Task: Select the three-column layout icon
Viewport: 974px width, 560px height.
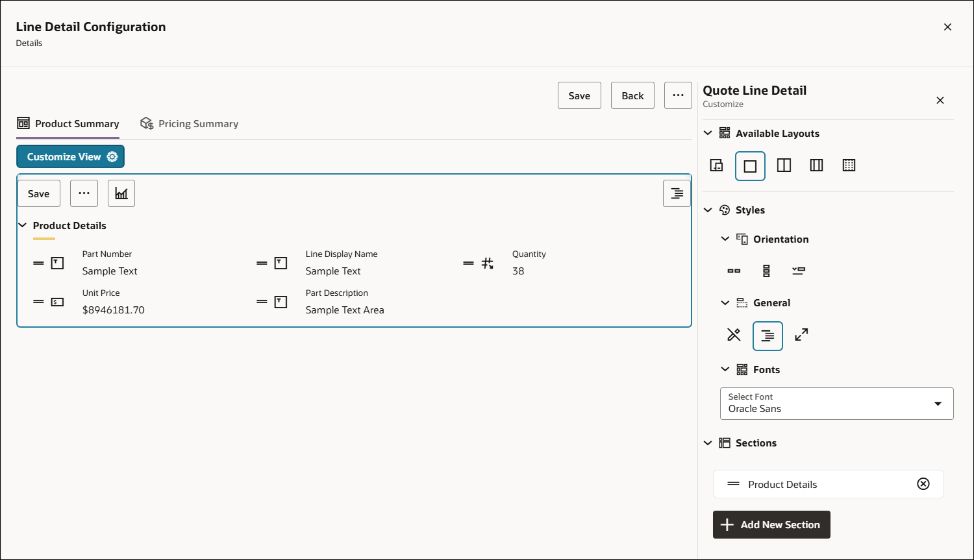Action: [816, 165]
